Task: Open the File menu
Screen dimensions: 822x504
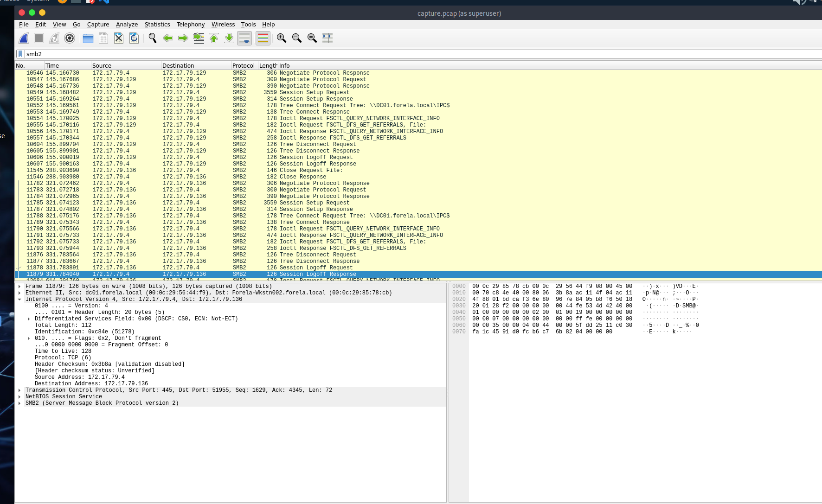Action: [x=24, y=25]
